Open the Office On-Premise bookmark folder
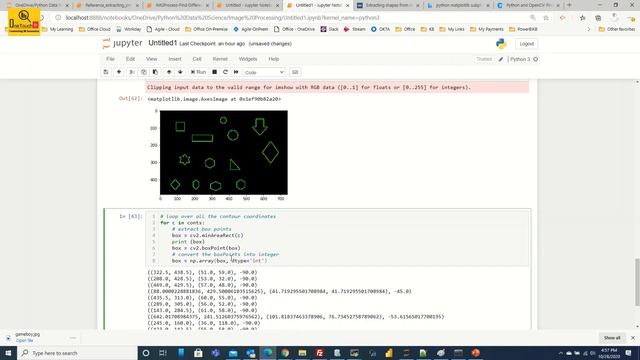 [x=206, y=29]
